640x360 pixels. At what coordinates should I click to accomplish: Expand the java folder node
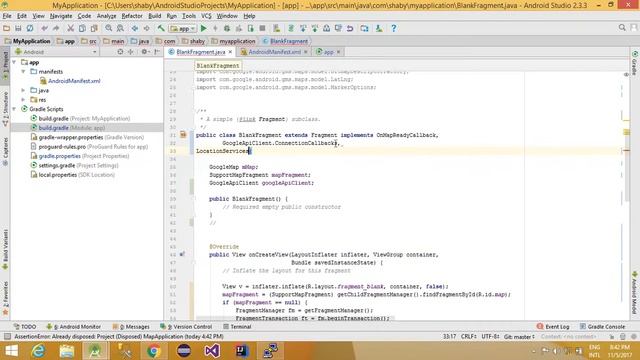click(24, 90)
